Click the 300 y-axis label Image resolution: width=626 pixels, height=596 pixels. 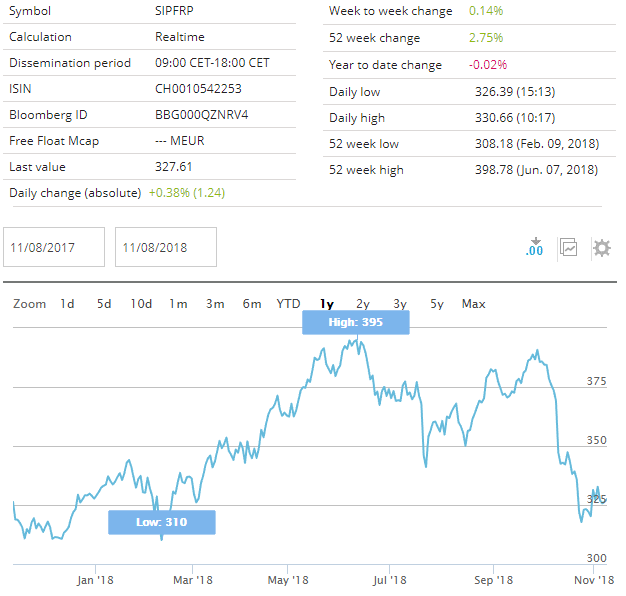[x=596, y=558]
